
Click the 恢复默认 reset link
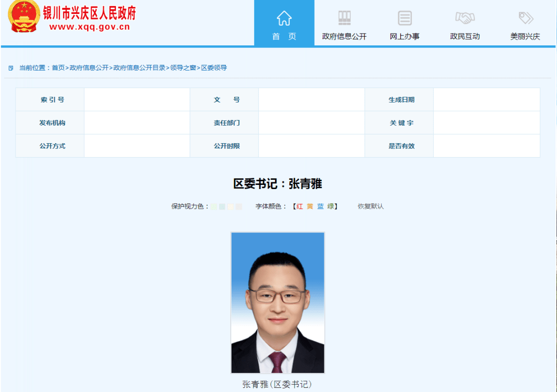point(369,206)
